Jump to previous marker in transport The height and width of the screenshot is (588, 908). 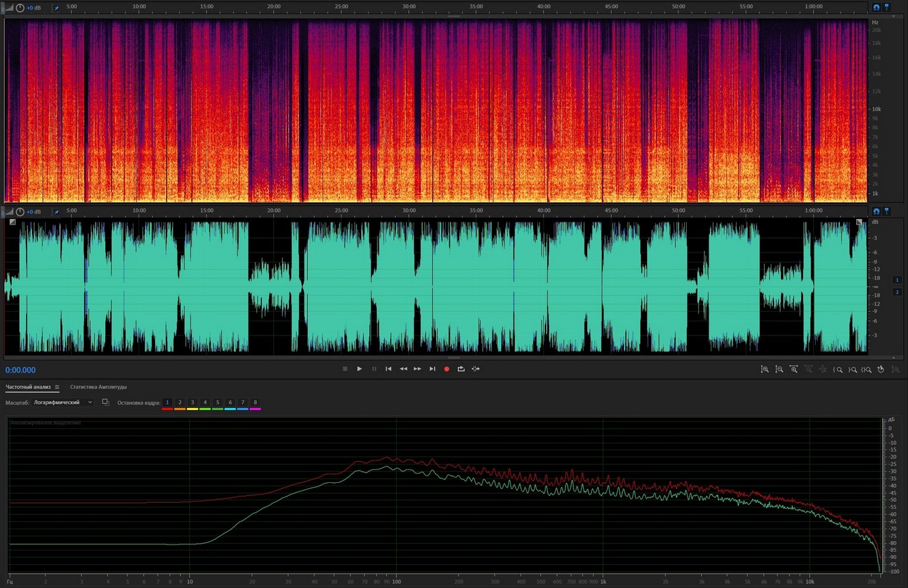coord(388,369)
